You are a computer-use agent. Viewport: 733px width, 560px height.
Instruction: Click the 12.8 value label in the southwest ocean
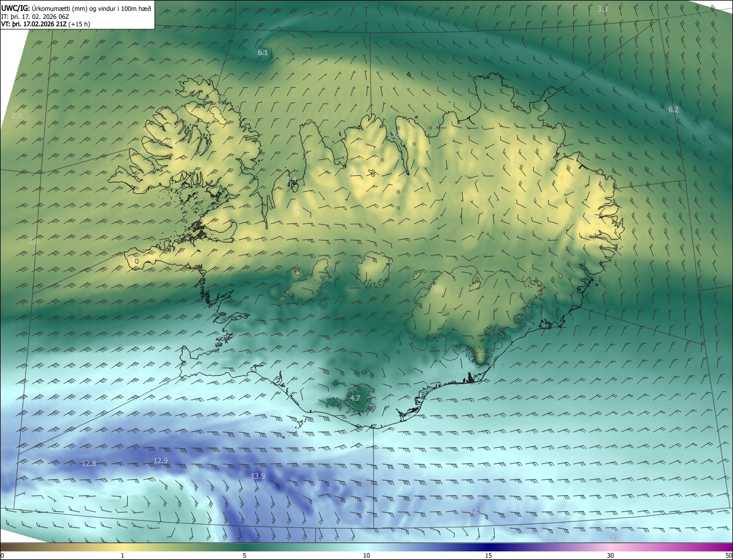coord(89,463)
